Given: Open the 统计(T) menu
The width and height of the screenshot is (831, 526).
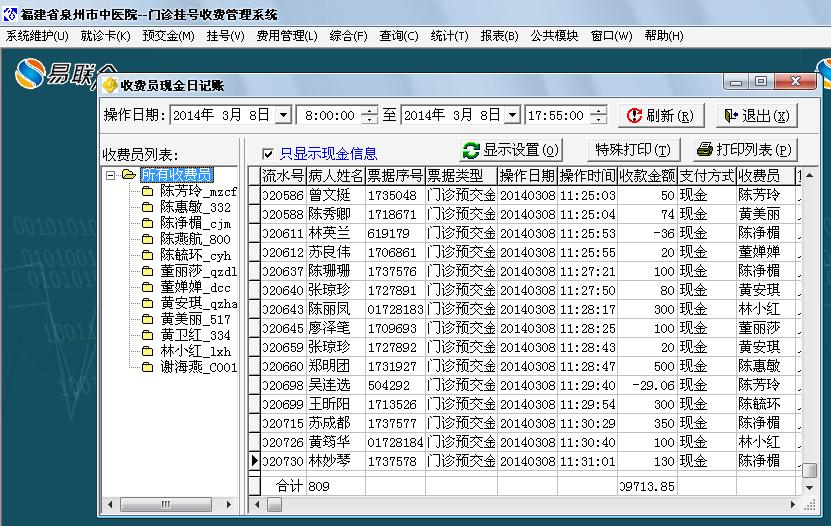Looking at the screenshot, I should pyautogui.click(x=449, y=36).
